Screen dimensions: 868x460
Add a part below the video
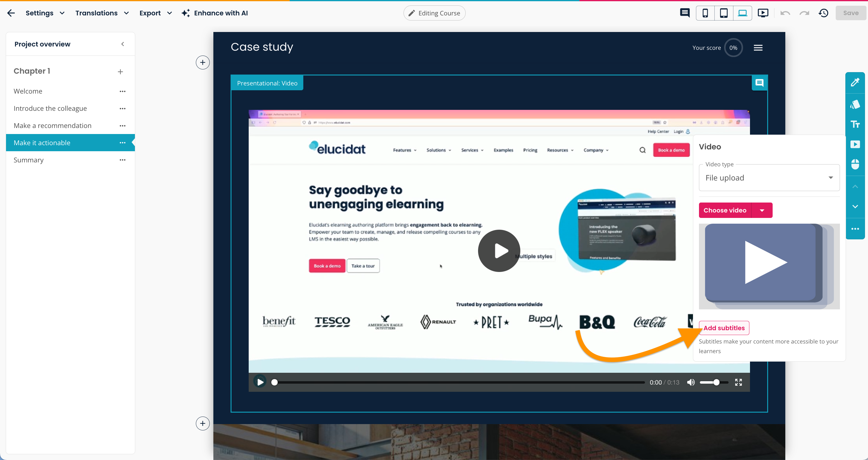203,423
